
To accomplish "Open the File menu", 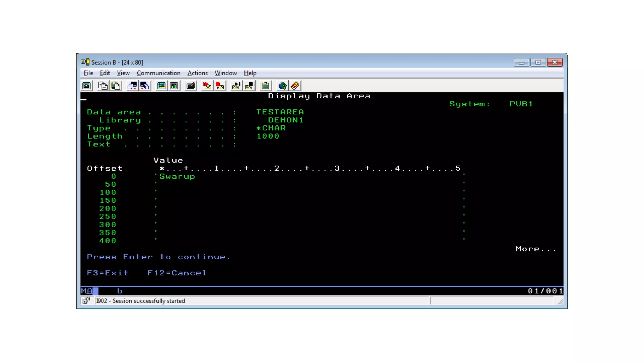I will coord(88,73).
